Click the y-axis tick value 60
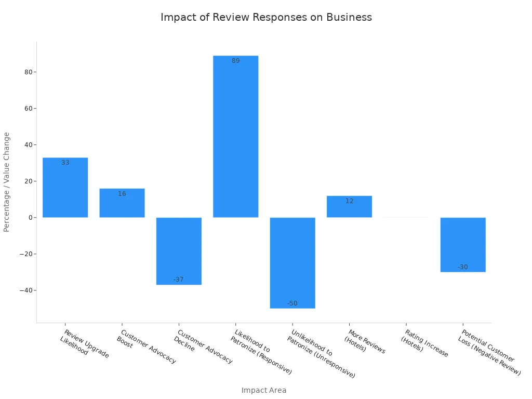Image resolution: width=532 pixels, height=399 pixels. click(x=29, y=109)
